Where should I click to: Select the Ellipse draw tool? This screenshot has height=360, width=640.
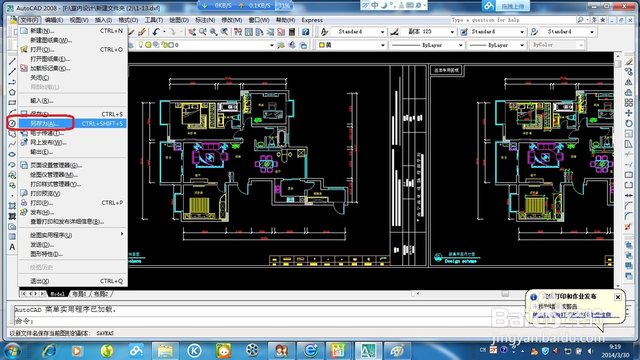click(x=12, y=154)
